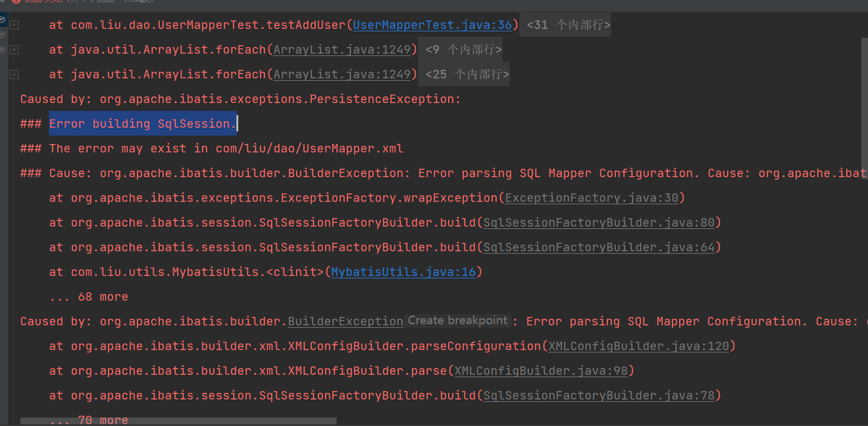Expand the third collapsed stack frame
The height and width of the screenshot is (426, 868).
coord(14,74)
